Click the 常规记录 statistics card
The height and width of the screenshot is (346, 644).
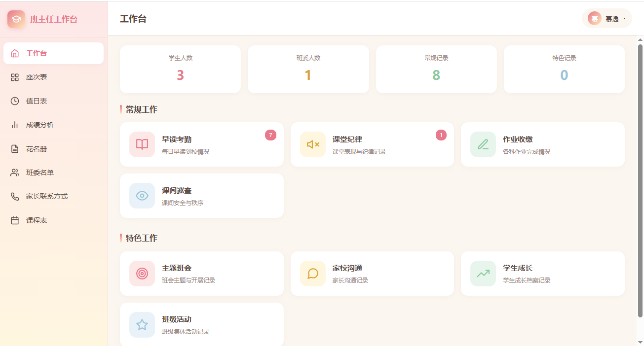(436, 69)
